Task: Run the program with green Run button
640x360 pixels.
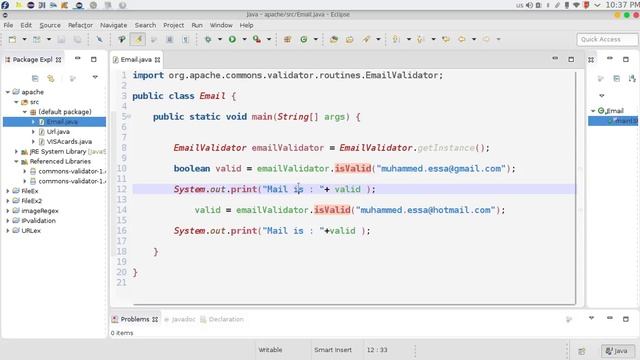Action: point(232,40)
